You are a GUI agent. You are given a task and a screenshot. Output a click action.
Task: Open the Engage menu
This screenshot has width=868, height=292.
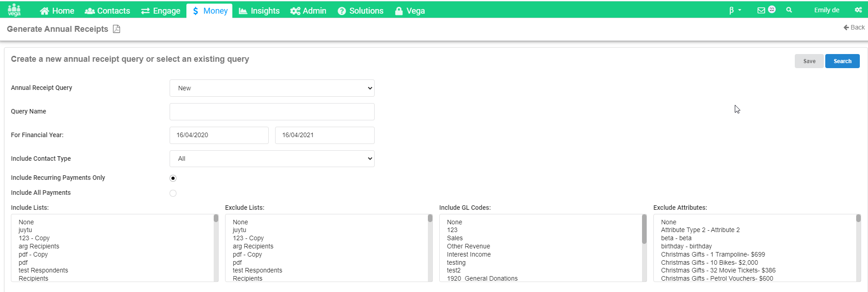(161, 11)
